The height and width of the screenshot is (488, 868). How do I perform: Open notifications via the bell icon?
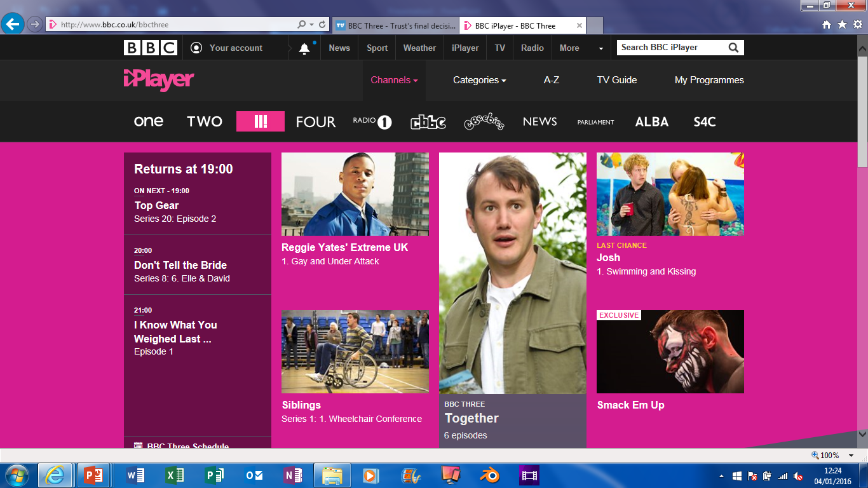point(304,48)
